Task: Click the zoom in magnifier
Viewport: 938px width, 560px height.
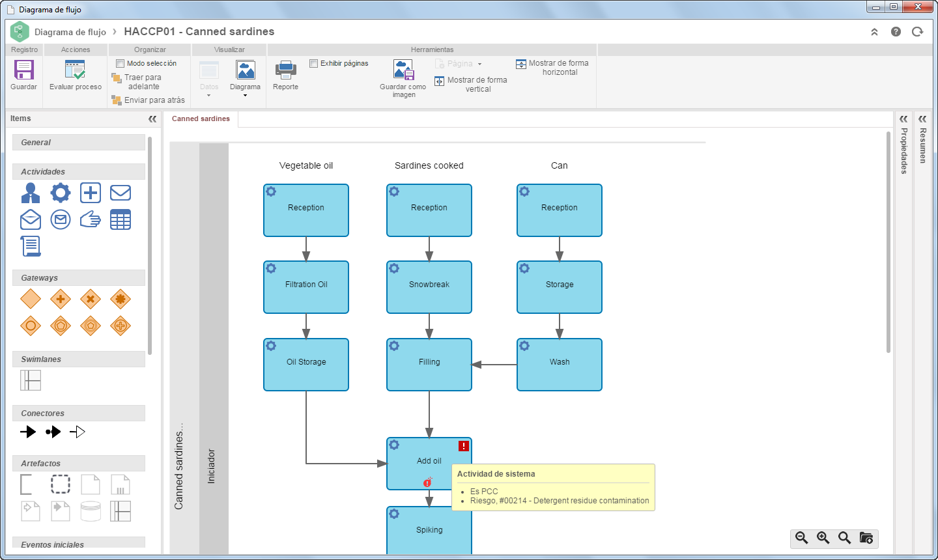Action: point(823,538)
